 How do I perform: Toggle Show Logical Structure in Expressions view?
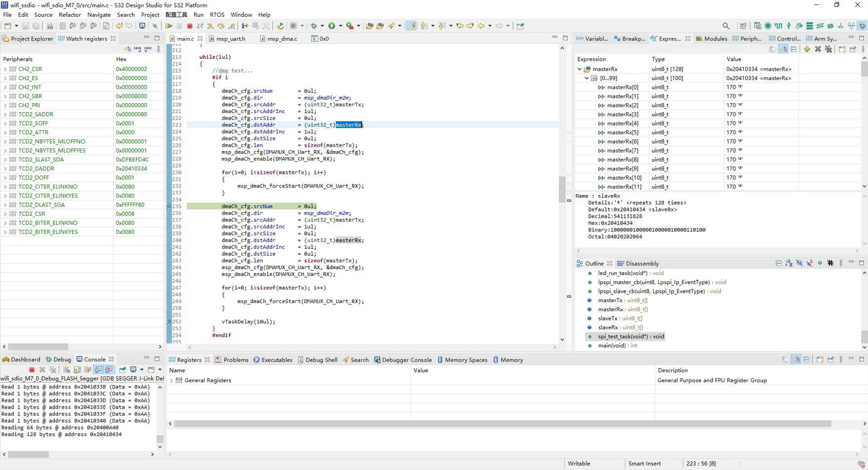coord(783,49)
